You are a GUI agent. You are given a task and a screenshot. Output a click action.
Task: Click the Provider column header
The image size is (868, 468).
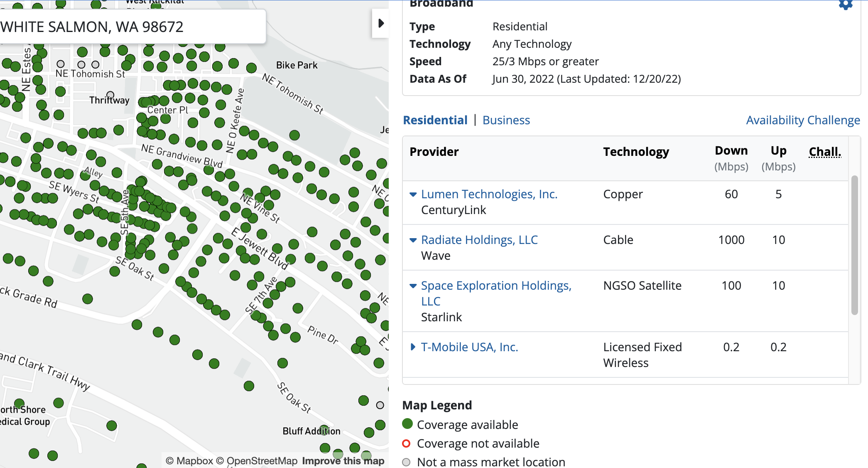[x=434, y=152]
